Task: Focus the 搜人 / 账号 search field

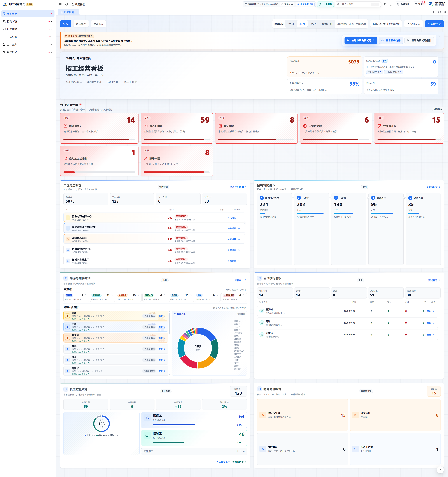Action: pos(358,4)
